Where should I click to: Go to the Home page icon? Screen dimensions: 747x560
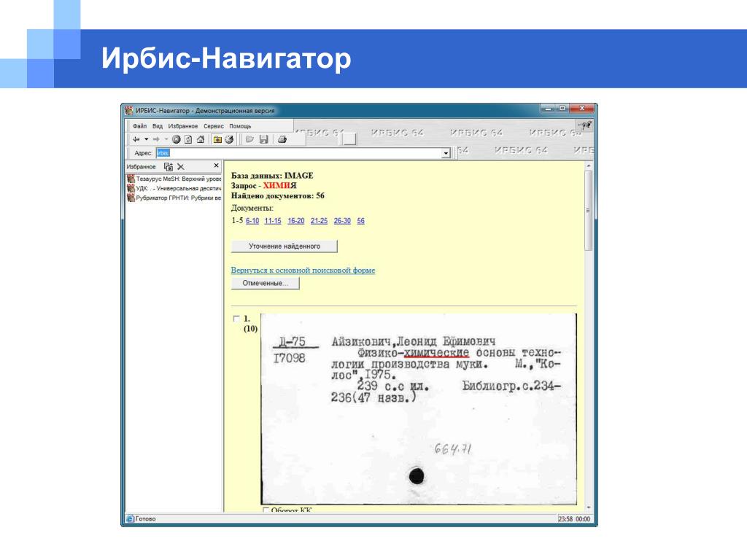[201, 139]
